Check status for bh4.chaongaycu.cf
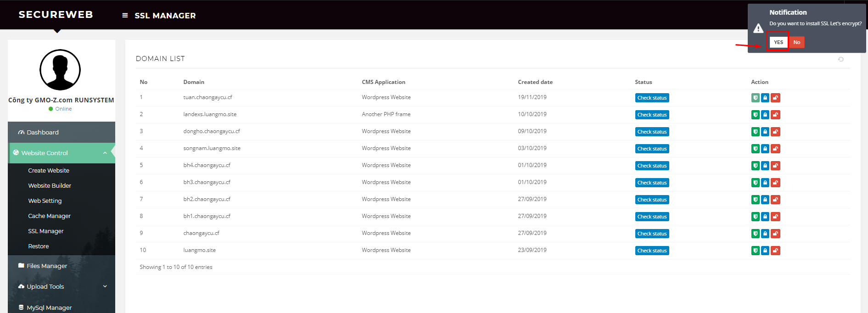Image resolution: width=868 pixels, height=313 pixels. tap(652, 166)
